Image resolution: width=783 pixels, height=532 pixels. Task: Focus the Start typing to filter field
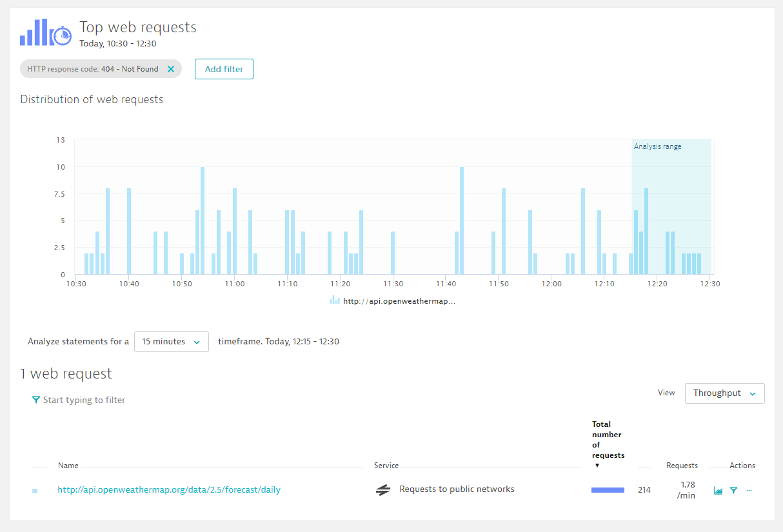(x=84, y=400)
